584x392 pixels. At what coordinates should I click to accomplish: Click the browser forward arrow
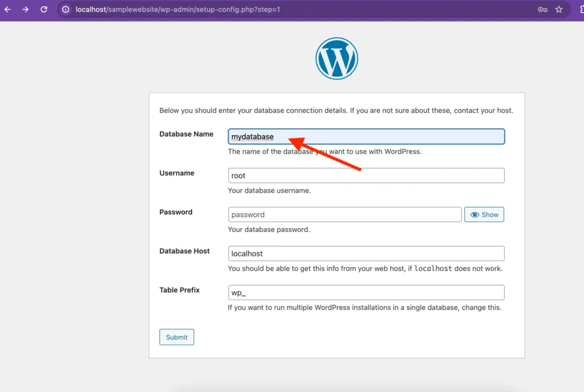(x=25, y=9)
